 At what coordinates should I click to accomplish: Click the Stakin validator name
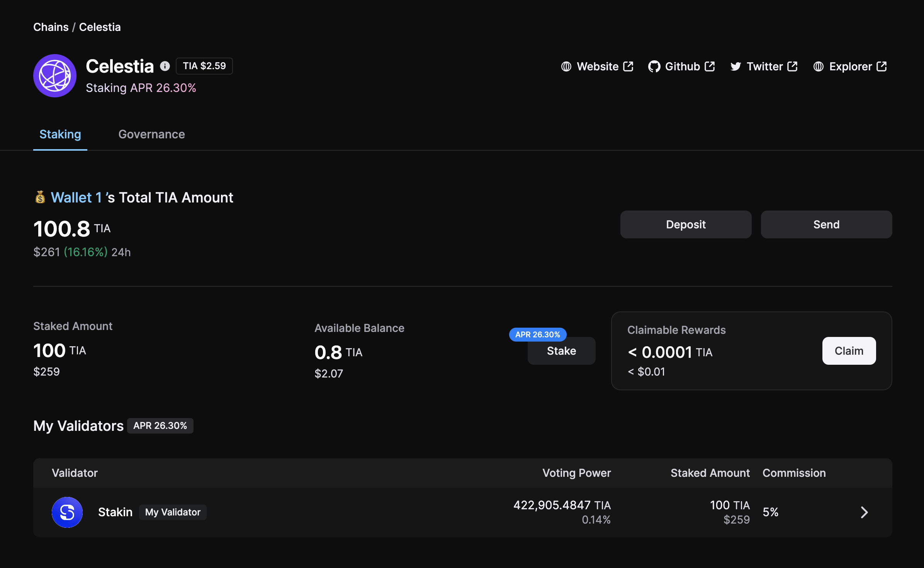point(115,512)
